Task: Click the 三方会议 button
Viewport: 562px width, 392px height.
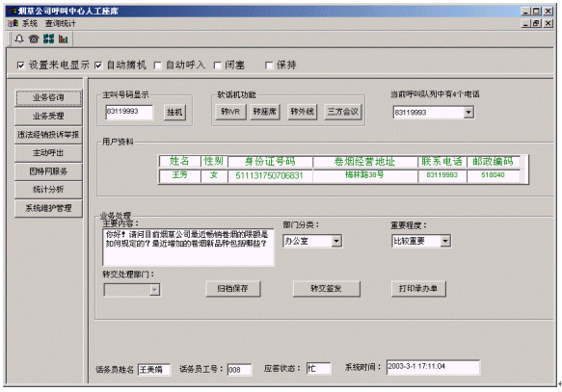Action: (343, 112)
